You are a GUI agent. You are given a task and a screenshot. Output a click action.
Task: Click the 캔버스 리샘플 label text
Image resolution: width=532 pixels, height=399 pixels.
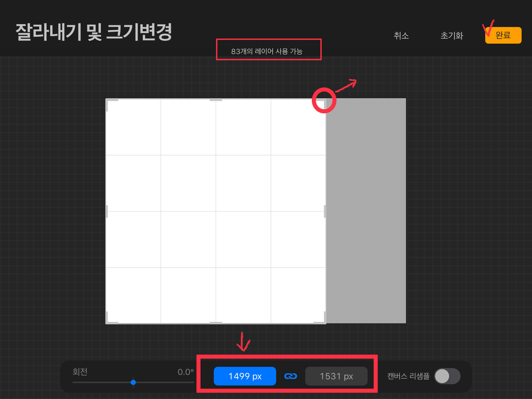pyautogui.click(x=408, y=376)
